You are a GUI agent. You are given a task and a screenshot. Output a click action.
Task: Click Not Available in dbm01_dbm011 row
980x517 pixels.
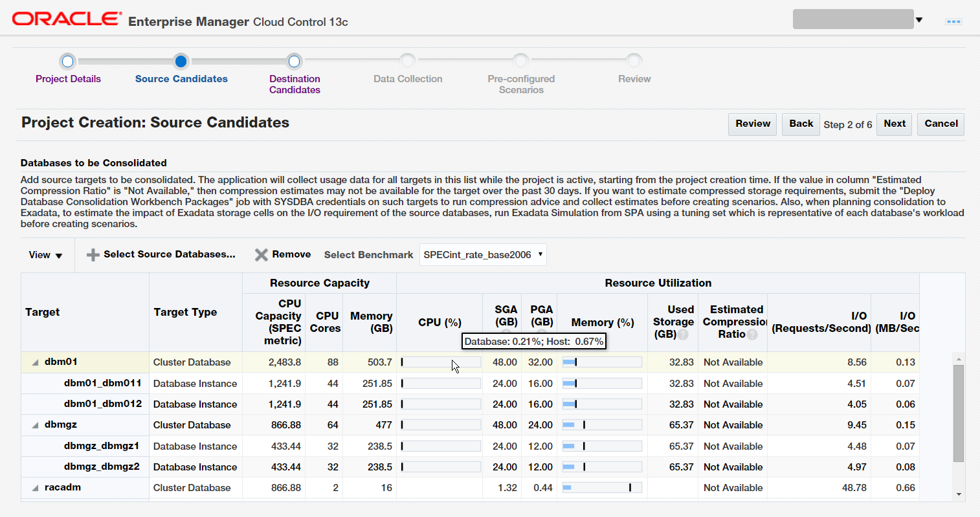733,383
